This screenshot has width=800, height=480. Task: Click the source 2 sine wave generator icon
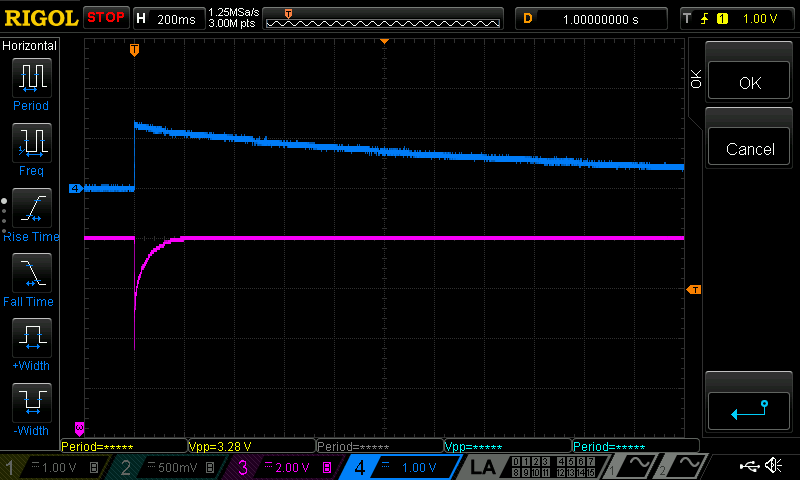[x=683, y=466]
